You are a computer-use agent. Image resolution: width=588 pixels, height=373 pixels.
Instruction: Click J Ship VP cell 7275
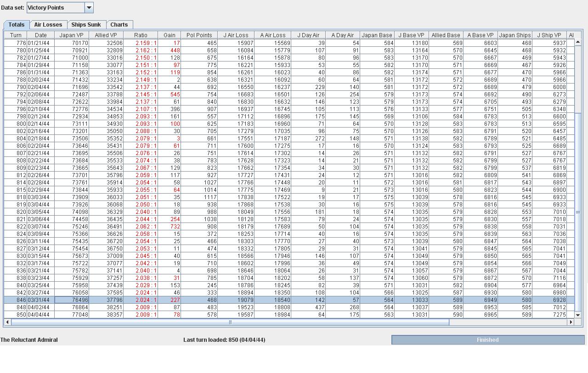tap(549, 315)
